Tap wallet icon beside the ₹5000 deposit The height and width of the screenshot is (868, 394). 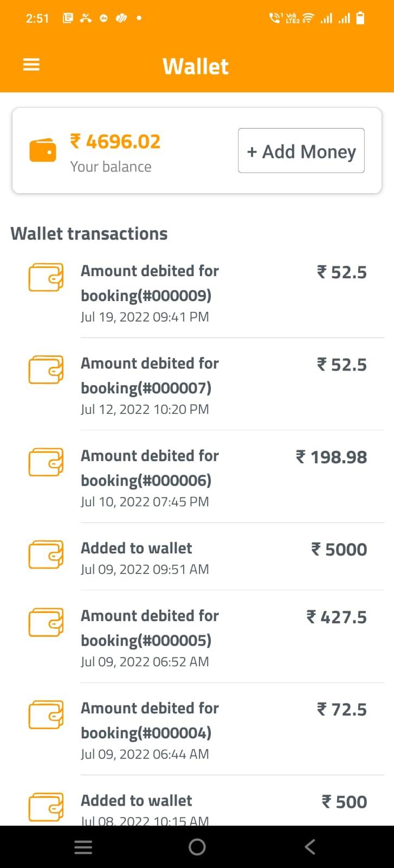coord(46,554)
